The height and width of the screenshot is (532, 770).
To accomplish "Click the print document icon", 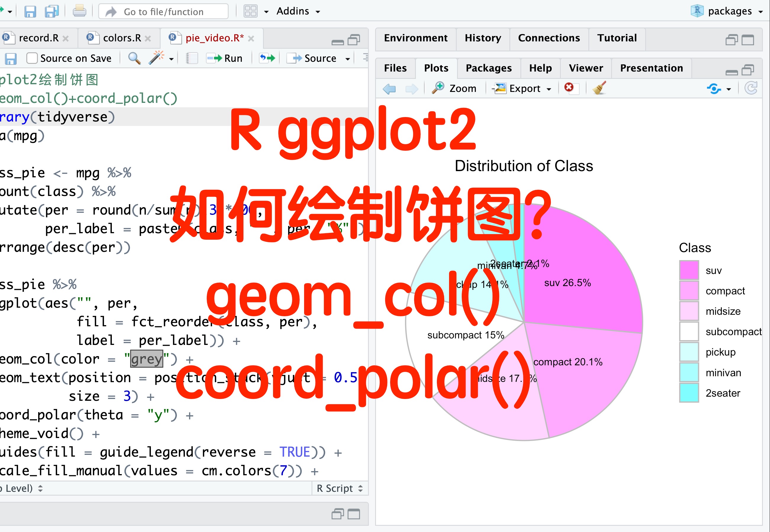I will click(x=79, y=11).
